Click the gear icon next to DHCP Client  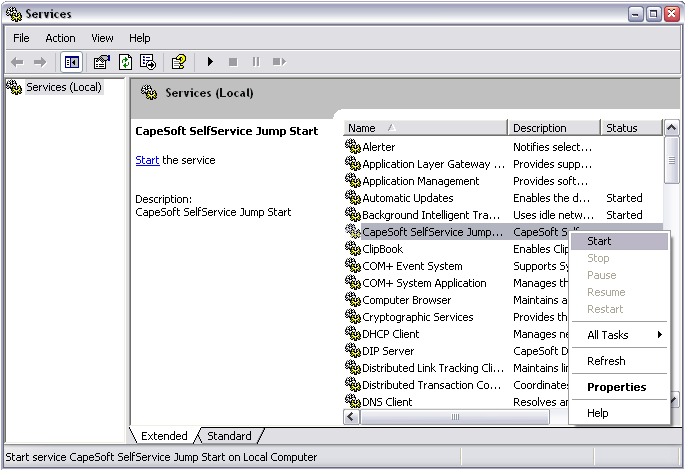coord(352,334)
